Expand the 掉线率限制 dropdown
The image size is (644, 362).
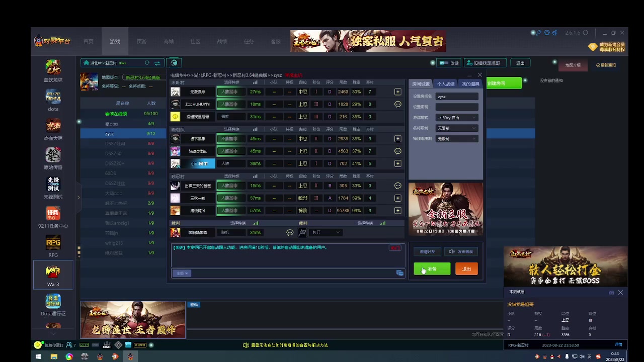click(456, 139)
